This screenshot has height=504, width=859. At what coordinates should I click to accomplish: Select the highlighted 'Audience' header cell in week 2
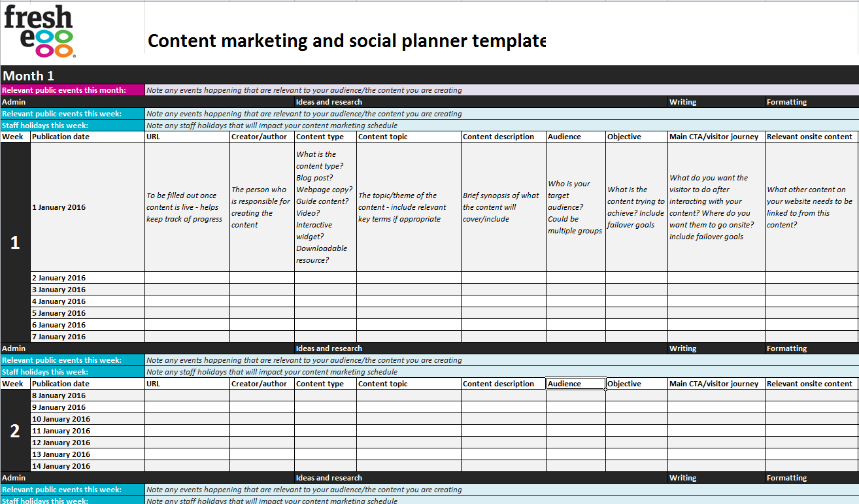(x=576, y=384)
